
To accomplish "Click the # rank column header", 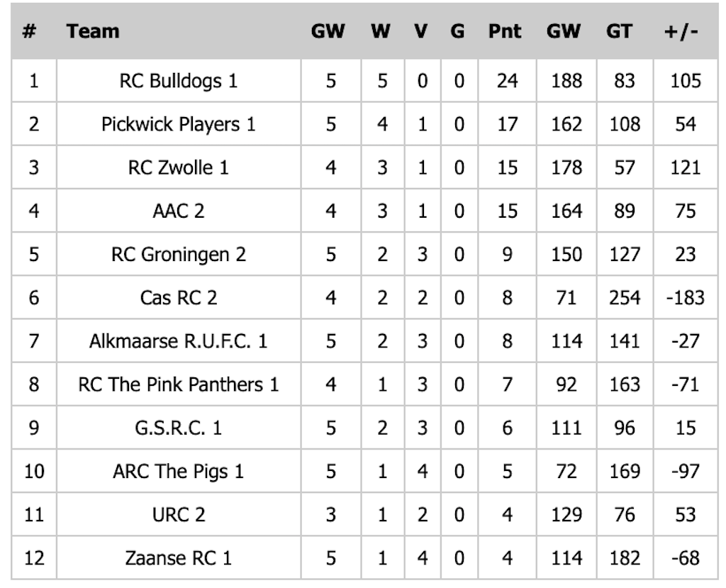I will [x=30, y=31].
